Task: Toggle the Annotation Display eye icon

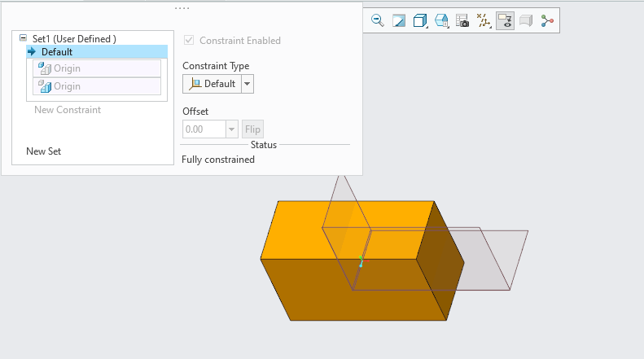Action: coord(505,20)
